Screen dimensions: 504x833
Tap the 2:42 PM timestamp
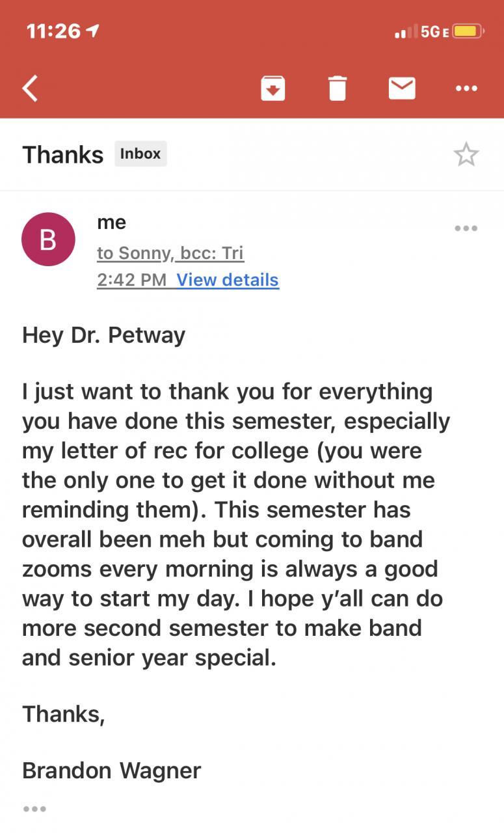point(132,280)
